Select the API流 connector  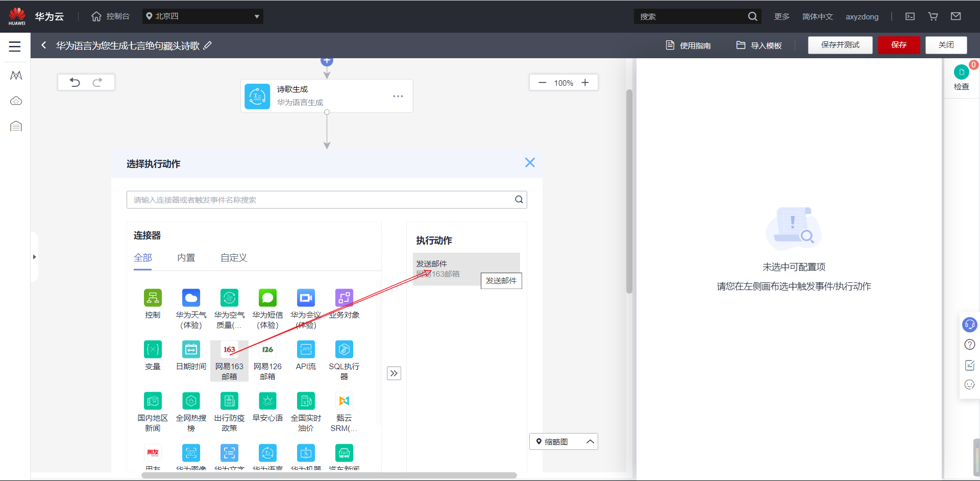(306, 356)
